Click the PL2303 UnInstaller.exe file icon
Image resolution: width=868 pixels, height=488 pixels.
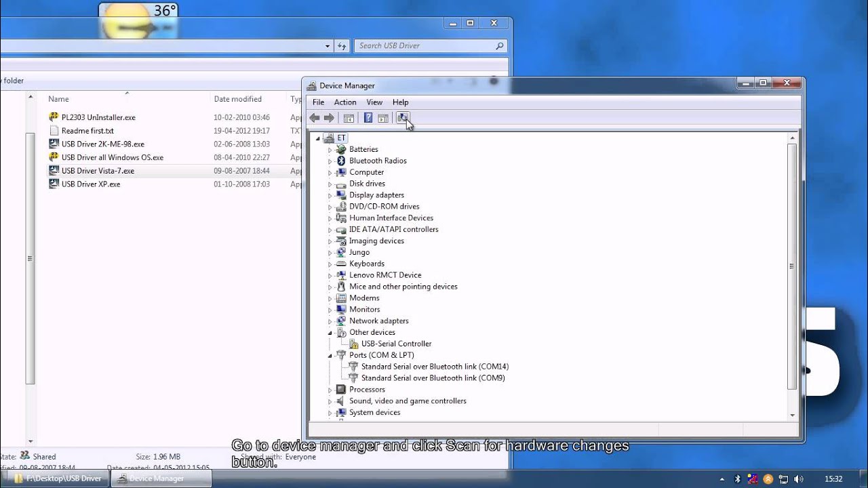(54, 117)
